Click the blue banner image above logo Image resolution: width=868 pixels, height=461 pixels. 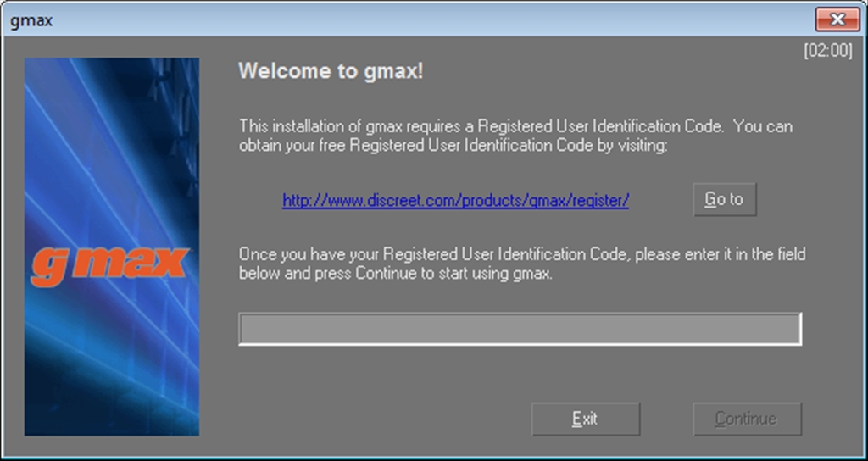[111, 149]
